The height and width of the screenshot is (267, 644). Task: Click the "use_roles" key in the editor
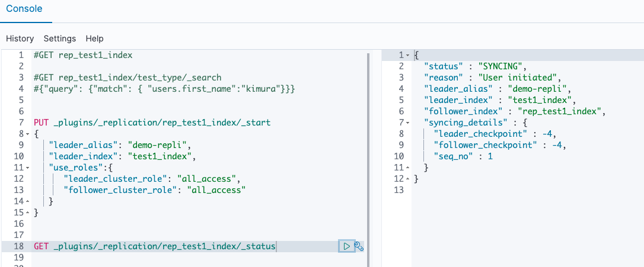(x=75, y=168)
